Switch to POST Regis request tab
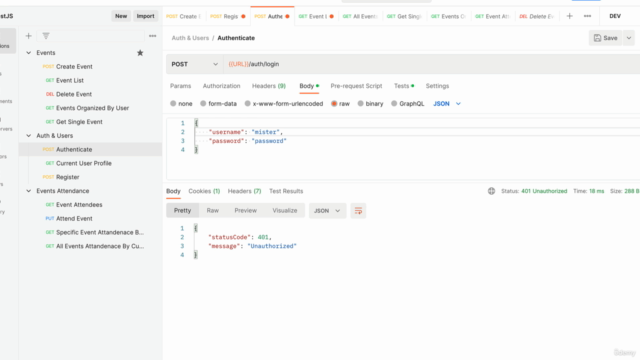The height and width of the screenshot is (360, 640). [x=228, y=16]
